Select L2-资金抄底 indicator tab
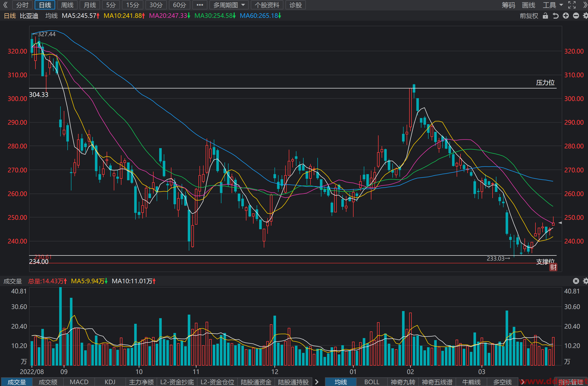 tap(177, 382)
